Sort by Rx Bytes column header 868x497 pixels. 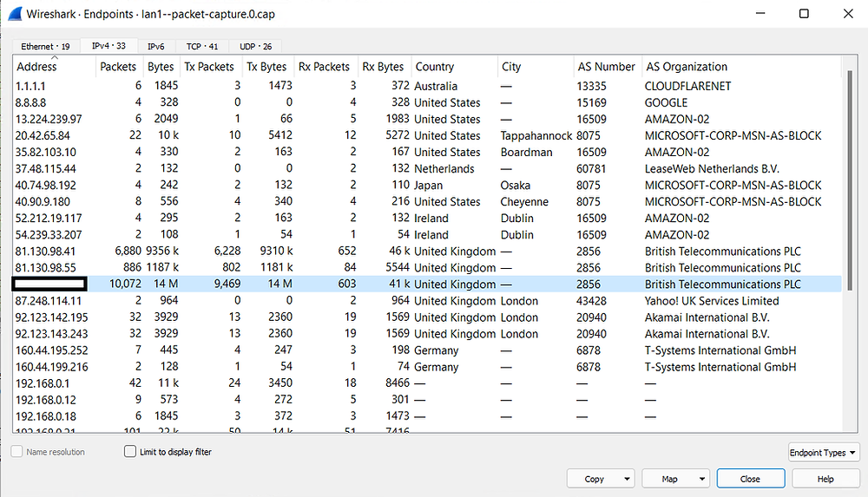(x=383, y=67)
